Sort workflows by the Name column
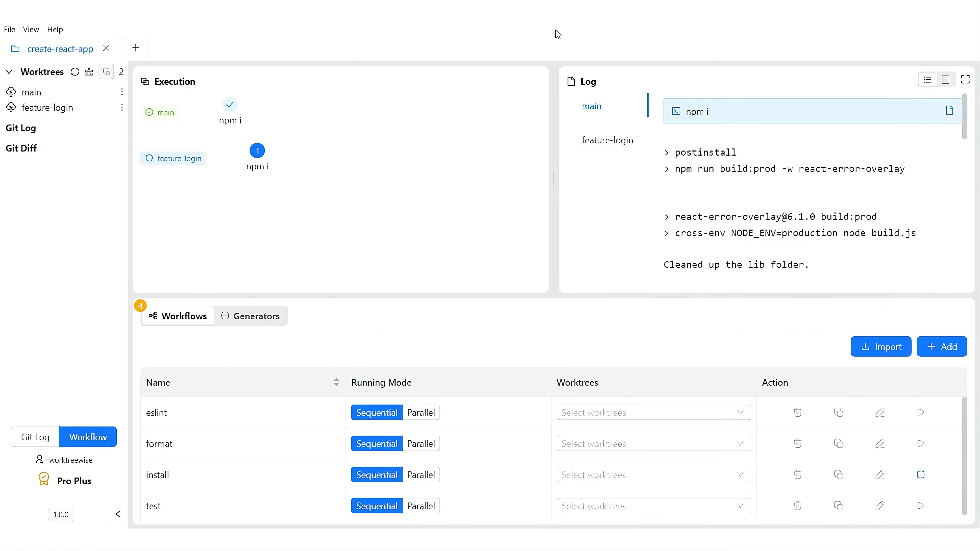The image size is (980, 551). 336,382
